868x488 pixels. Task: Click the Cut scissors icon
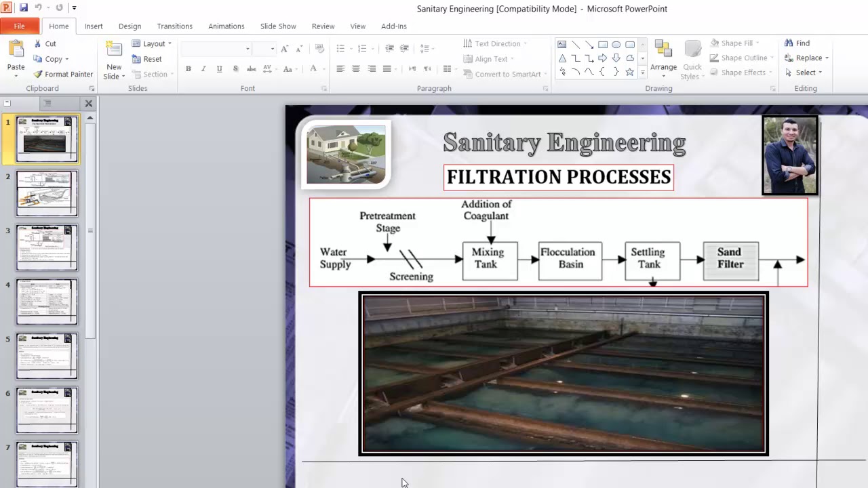click(38, 43)
